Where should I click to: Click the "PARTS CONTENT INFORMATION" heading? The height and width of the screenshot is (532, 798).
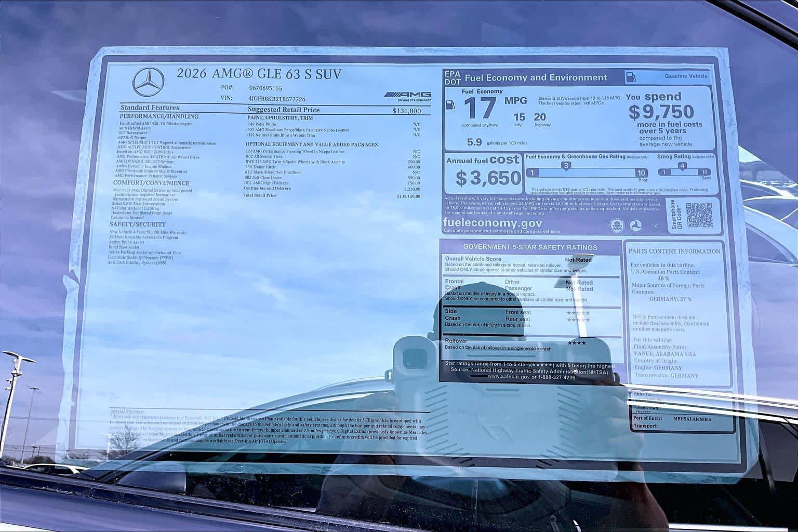click(x=674, y=251)
